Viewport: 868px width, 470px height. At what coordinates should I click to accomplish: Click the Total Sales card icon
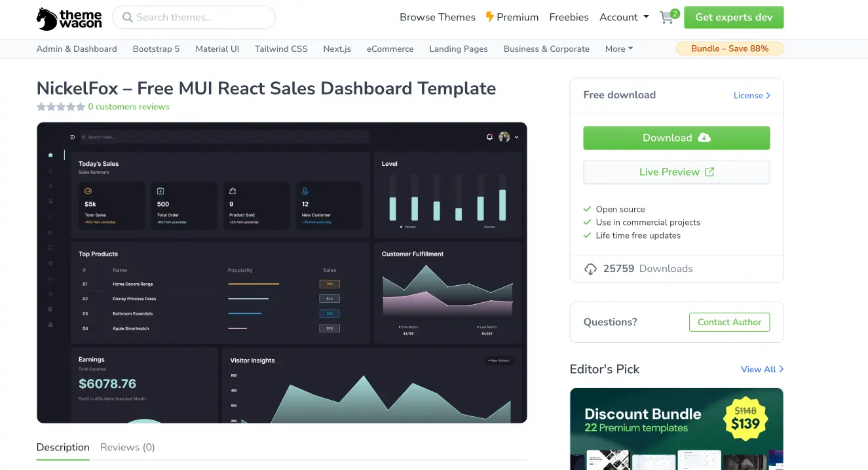point(88,191)
